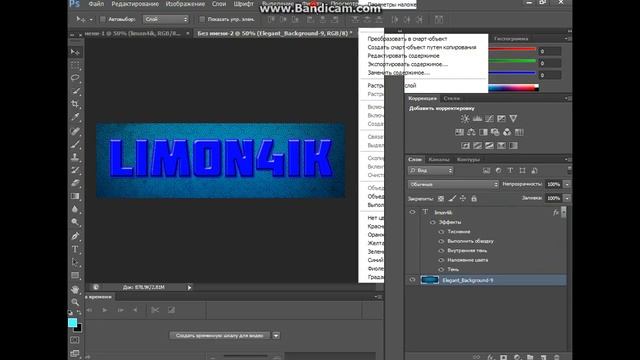
Task: Click Создать временную шкалу для видео
Action: 220,336
